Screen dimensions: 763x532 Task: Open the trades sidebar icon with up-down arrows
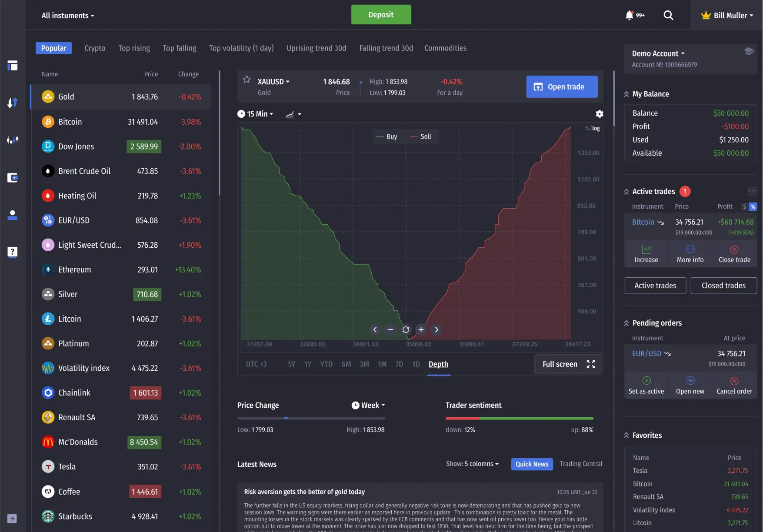click(12, 103)
